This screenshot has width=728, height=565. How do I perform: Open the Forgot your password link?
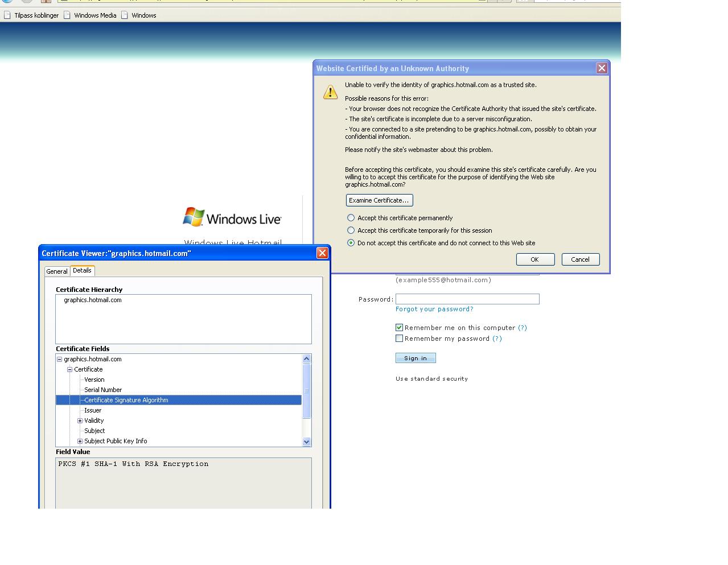[x=434, y=309]
